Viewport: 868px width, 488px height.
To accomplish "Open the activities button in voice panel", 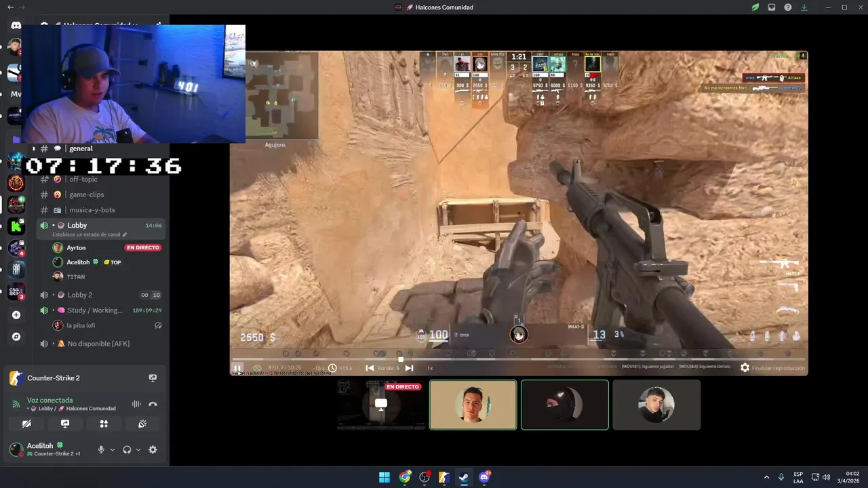I will point(104,424).
